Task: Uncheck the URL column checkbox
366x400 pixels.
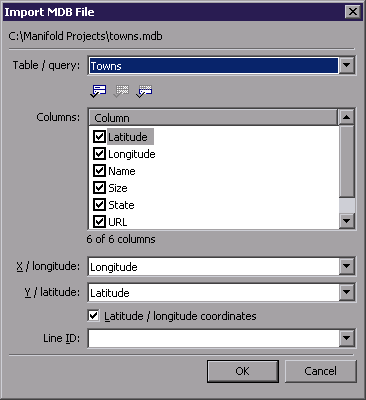Action: pos(99,221)
